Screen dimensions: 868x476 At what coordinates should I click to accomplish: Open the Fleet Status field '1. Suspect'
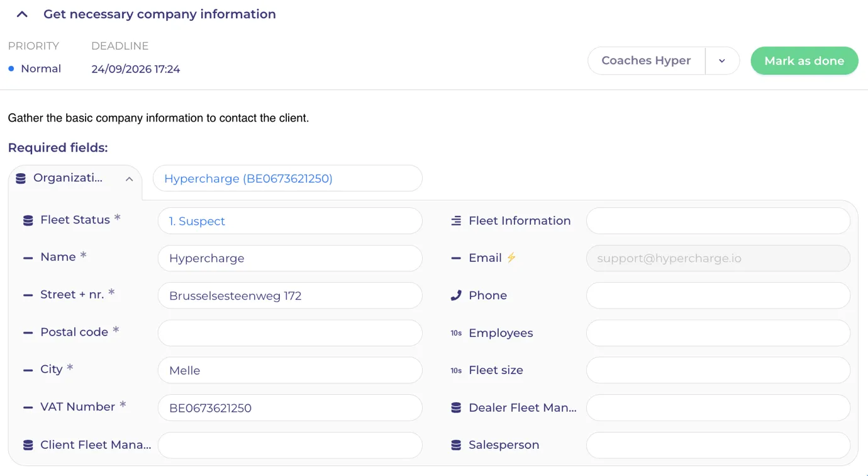(x=290, y=221)
